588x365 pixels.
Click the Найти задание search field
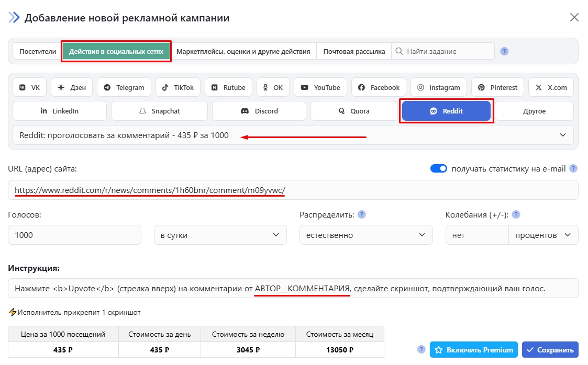pos(448,51)
